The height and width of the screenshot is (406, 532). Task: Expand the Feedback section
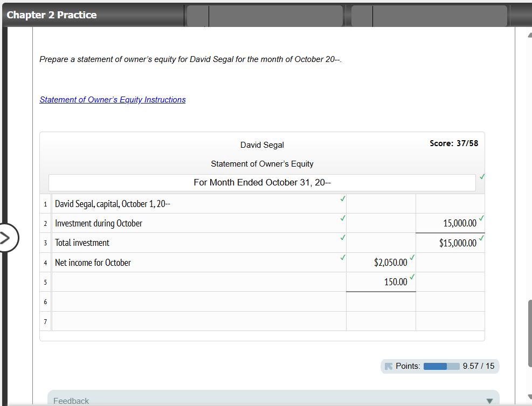click(489, 401)
